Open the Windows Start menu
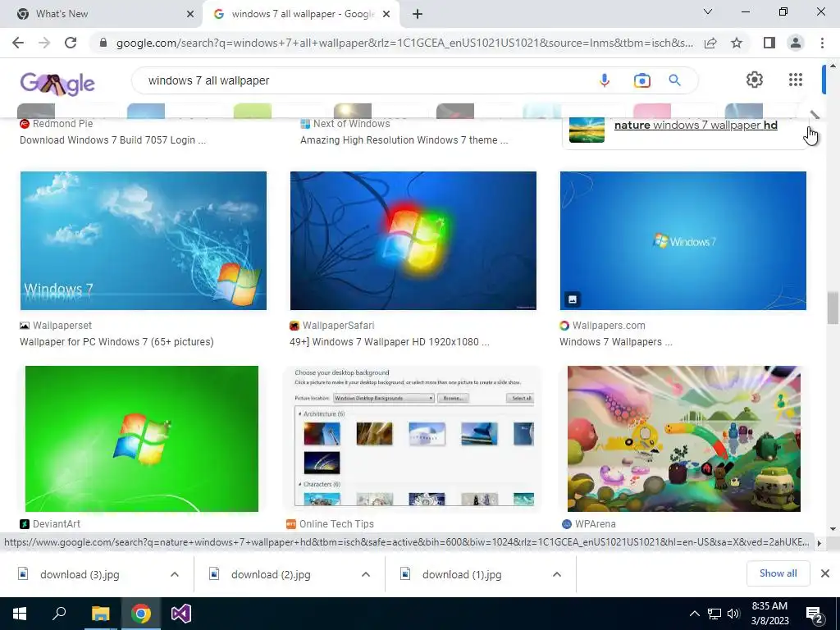Image resolution: width=840 pixels, height=630 pixels. [20, 614]
